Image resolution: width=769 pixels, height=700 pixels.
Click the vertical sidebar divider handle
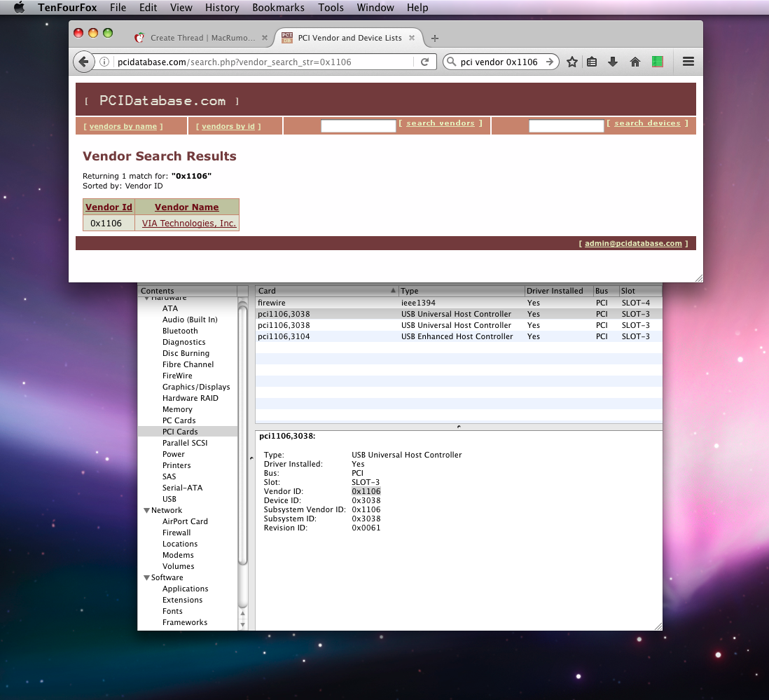click(251, 458)
